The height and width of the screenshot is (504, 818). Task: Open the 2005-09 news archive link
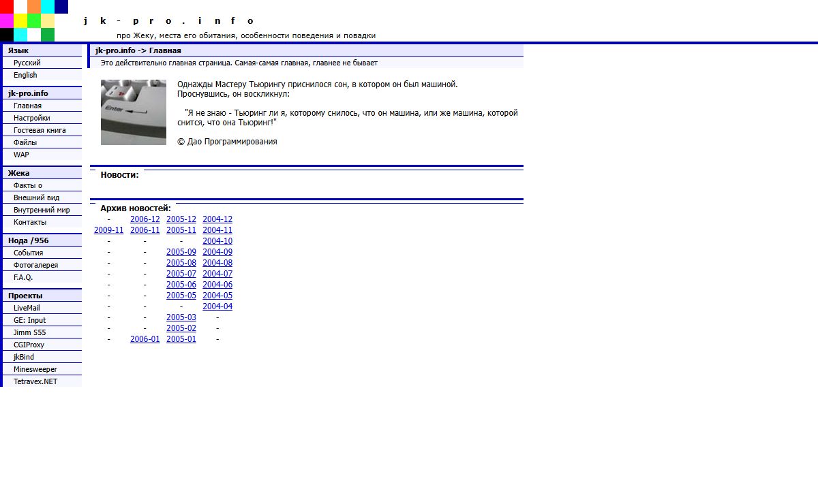pos(181,252)
